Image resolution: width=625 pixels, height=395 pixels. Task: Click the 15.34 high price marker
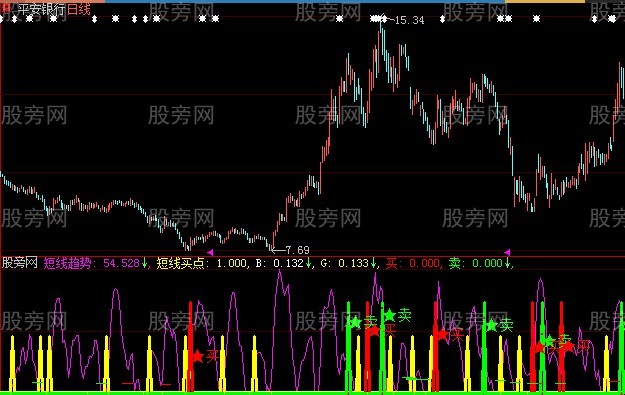pyautogui.click(x=409, y=20)
